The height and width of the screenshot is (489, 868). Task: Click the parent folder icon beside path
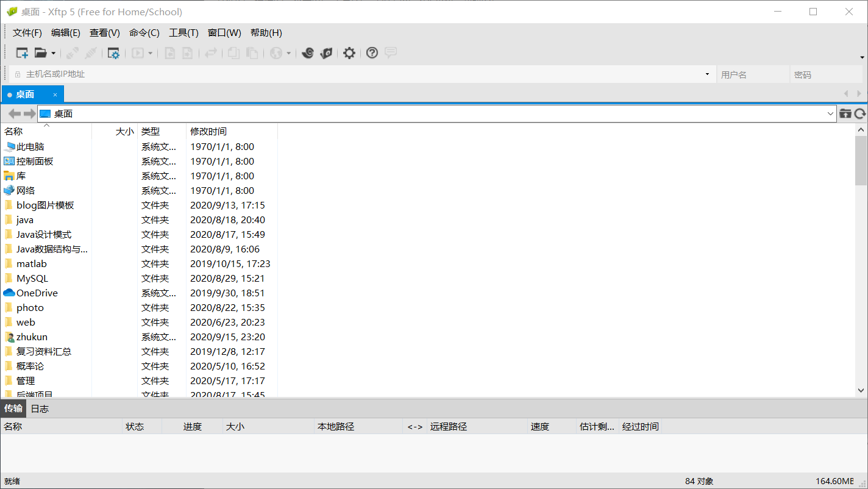[845, 113]
